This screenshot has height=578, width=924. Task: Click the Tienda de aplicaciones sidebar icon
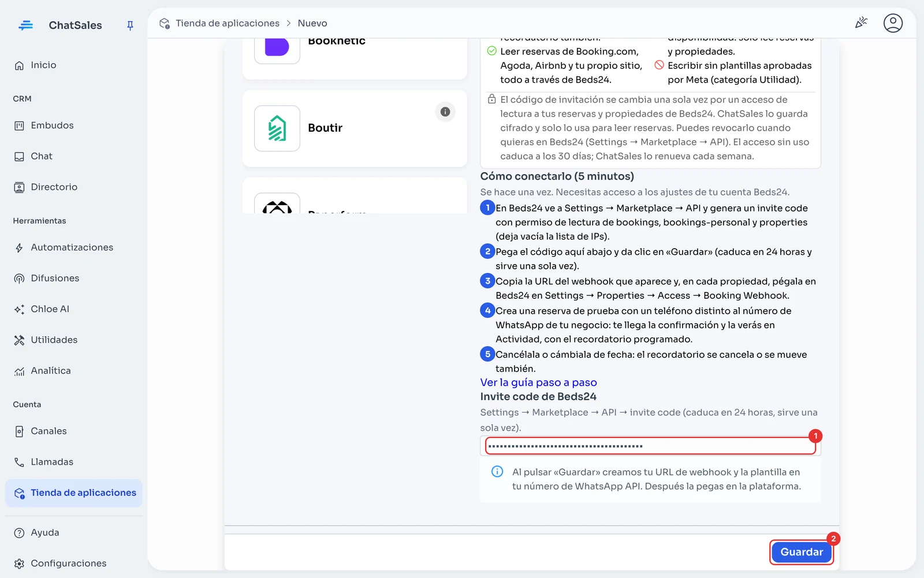(x=19, y=493)
